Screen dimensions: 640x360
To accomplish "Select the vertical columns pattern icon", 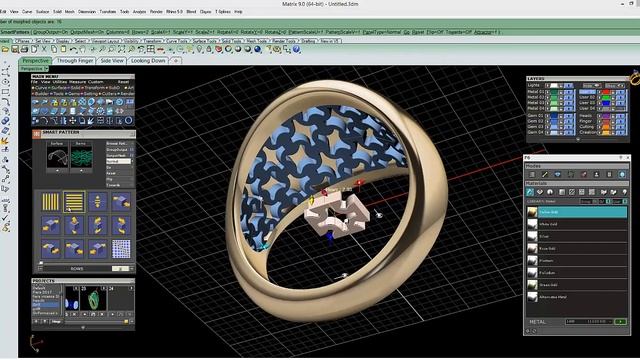I will [51, 202].
